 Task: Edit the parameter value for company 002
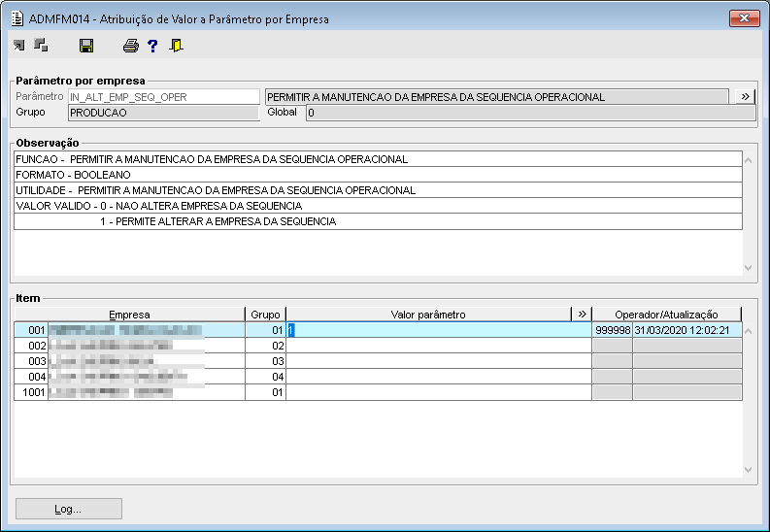pos(439,346)
